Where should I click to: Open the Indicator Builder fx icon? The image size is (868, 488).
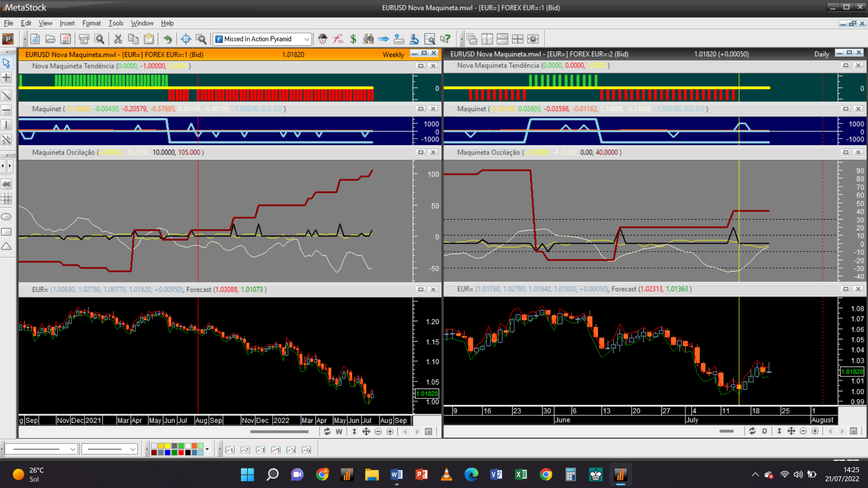coord(338,39)
